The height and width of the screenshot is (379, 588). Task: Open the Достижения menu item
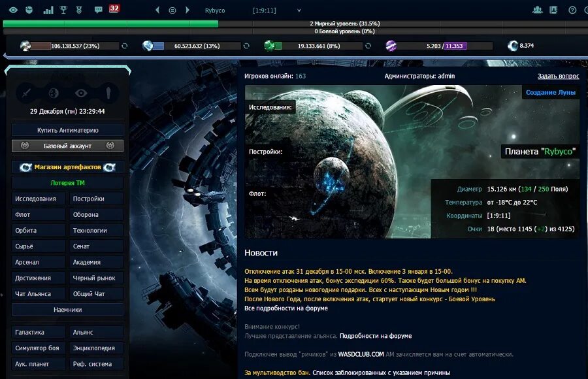(x=39, y=278)
